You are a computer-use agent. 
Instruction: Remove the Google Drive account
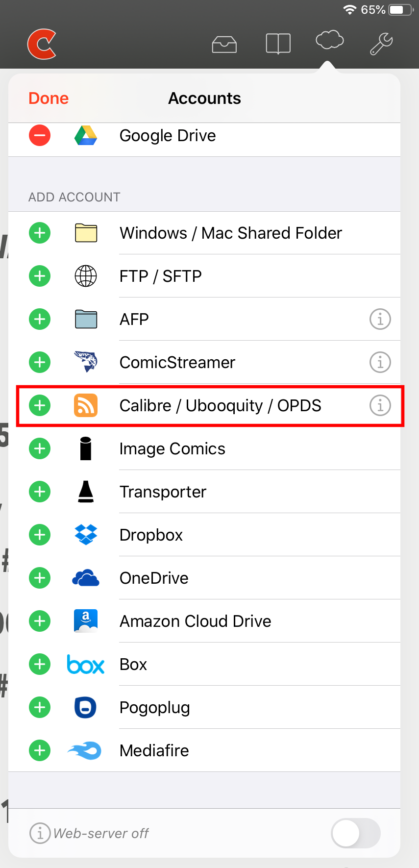tap(40, 135)
